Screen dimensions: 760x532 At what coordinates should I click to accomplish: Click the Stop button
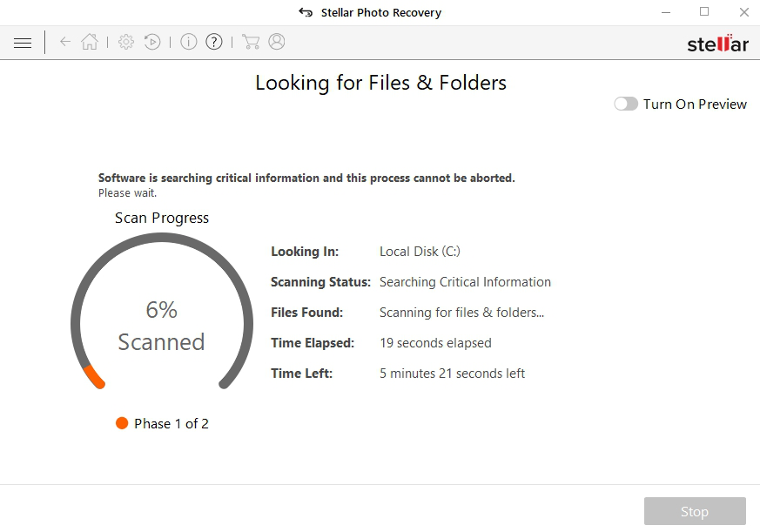pyautogui.click(x=695, y=511)
